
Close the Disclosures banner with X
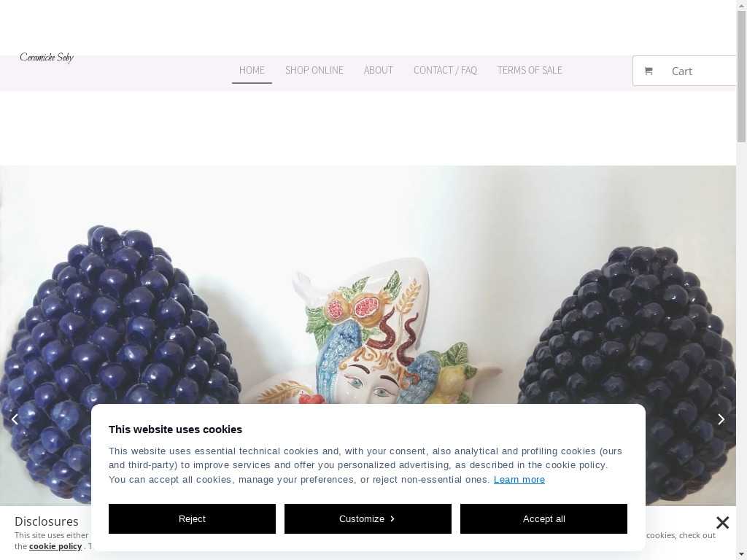[x=722, y=522]
